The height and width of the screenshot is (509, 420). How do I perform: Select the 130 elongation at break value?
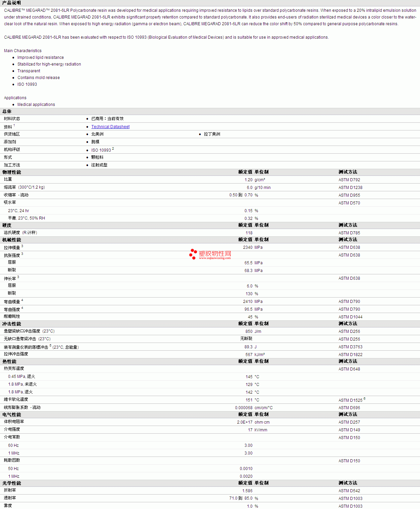pos(249,294)
